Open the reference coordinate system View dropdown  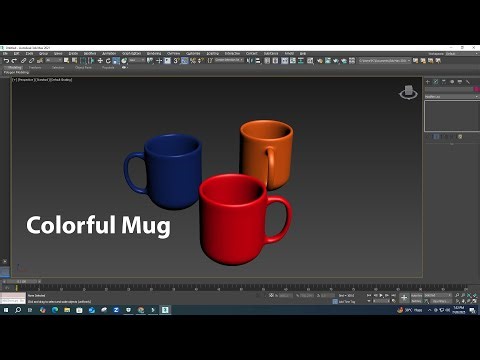137,60
